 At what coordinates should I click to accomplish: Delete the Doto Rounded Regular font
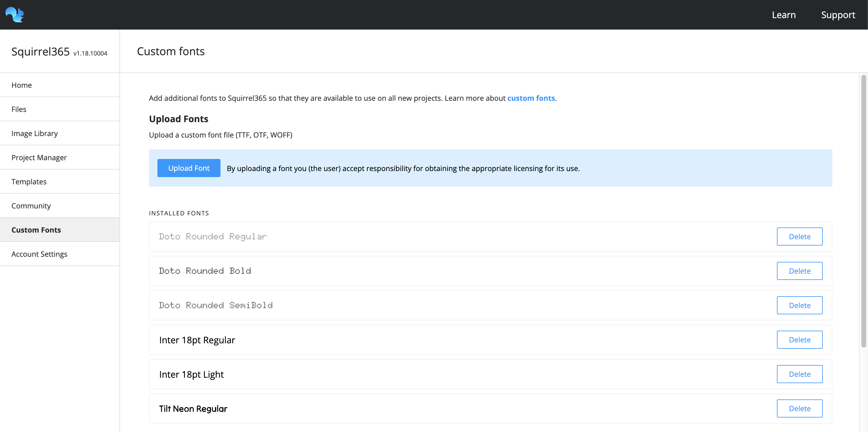800,237
